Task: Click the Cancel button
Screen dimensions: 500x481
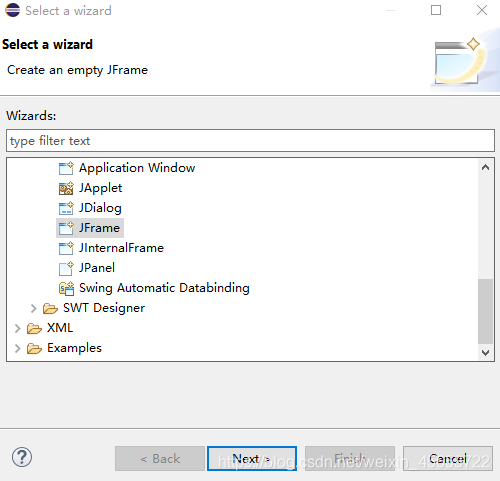Action: [x=448, y=459]
